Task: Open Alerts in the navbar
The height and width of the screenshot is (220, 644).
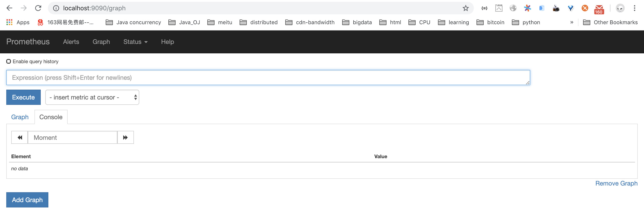Action: point(71,42)
